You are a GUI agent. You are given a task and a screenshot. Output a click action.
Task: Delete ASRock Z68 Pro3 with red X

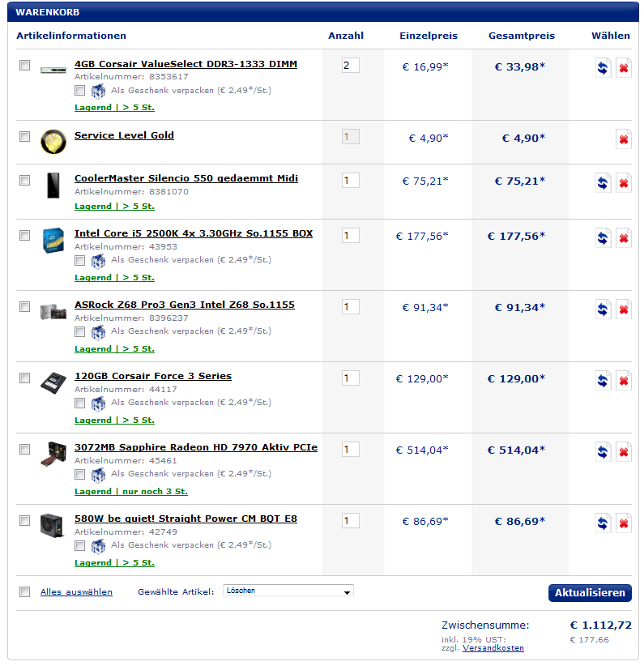pos(624,310)
